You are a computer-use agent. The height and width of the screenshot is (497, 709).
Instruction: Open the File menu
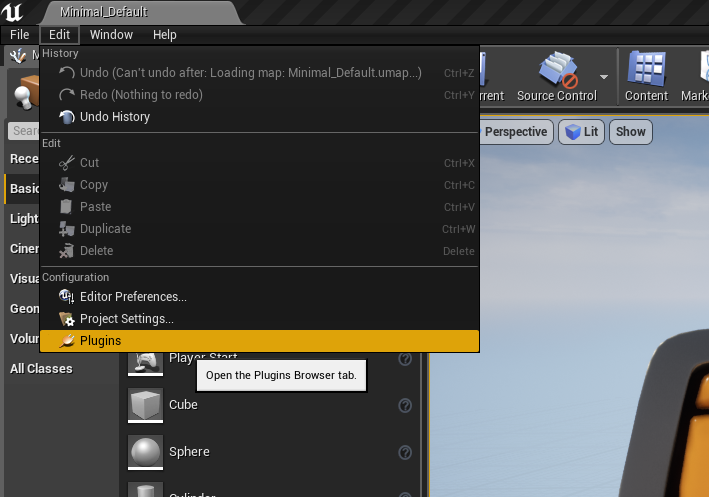pyautogui.click(x=19, y=35)
